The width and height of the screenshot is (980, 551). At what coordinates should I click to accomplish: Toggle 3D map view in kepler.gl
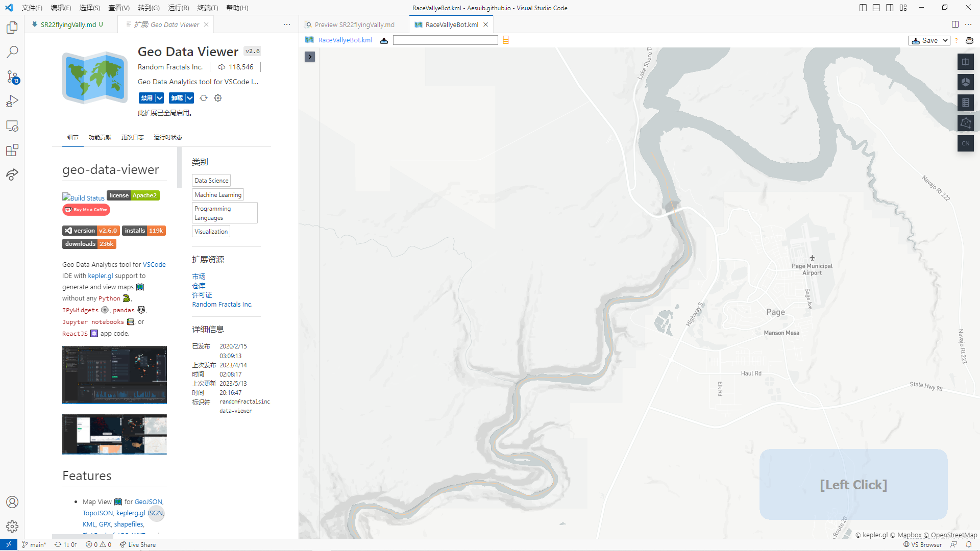(965, 82)
